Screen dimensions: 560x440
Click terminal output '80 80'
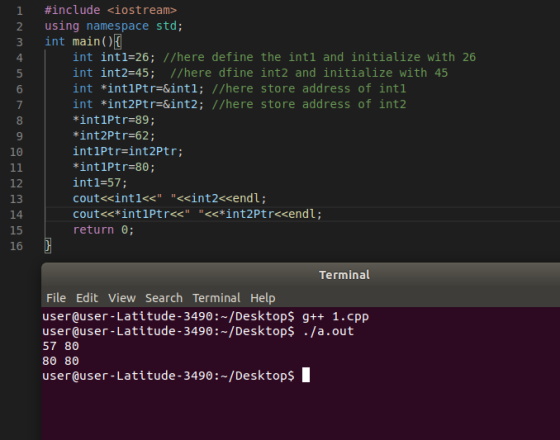pos(61,361)
